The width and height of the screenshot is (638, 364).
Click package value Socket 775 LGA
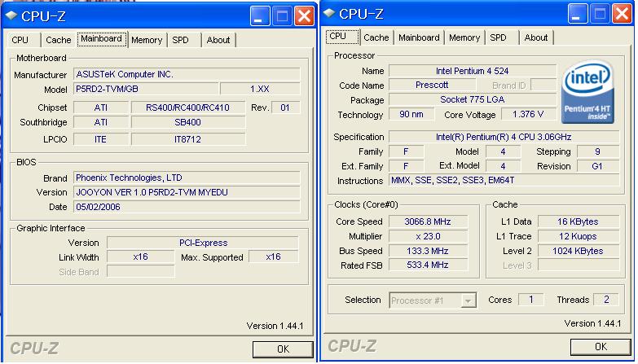473,99
